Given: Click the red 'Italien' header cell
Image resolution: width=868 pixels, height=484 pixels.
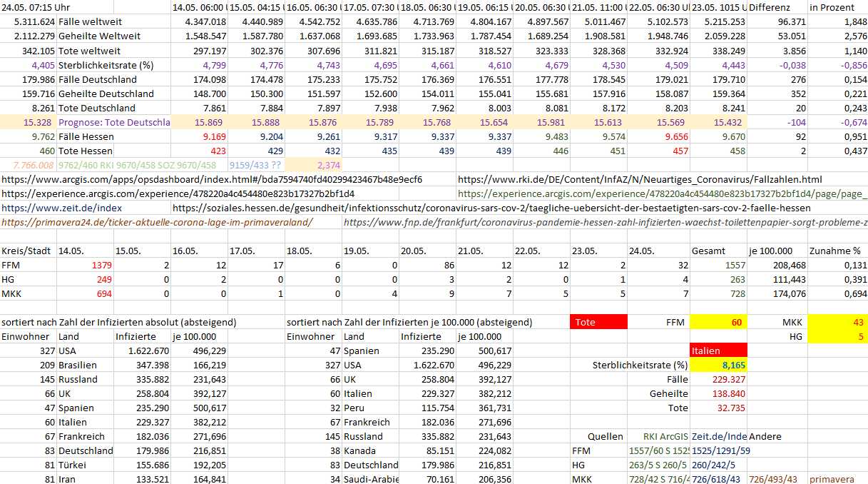Looking at the screenshot, I should (x=719, y=351).
